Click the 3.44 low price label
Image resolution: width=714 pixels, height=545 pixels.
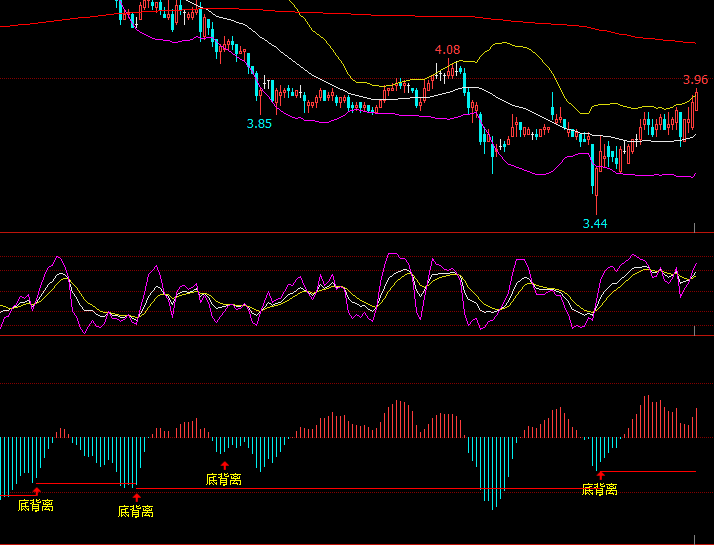click(595, 223)
